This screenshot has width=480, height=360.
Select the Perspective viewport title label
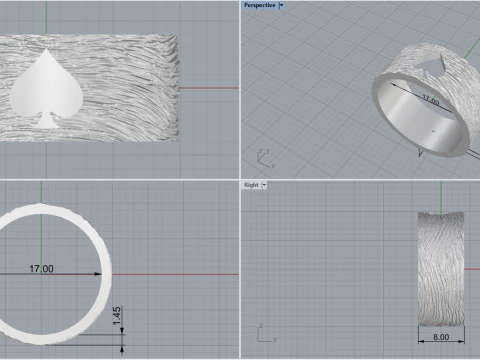coord(260,5)
